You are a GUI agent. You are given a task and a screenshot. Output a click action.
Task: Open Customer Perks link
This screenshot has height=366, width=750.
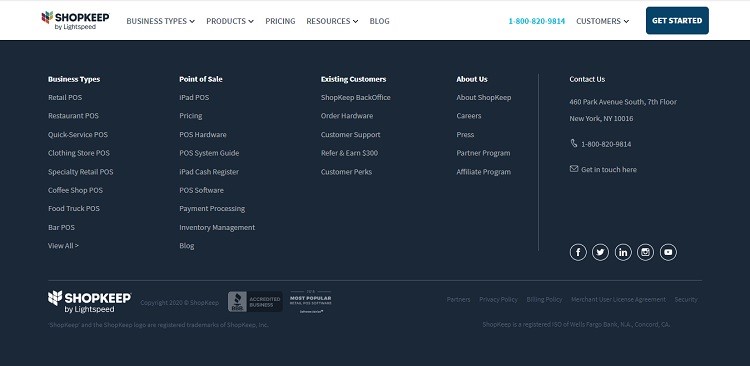pyautogui.click(x=346, y=172)
